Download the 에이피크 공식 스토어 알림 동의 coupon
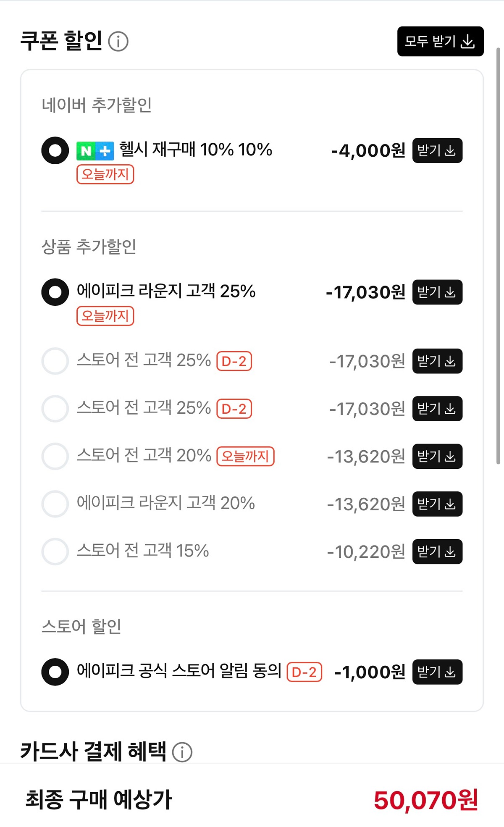Image resolution: width=504 pixels, height=827 pixels. (437, 672)
